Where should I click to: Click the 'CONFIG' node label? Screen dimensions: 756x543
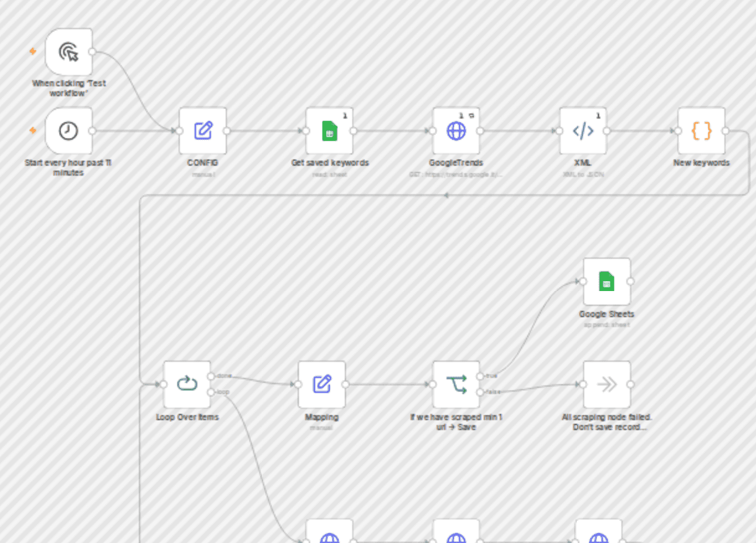click(203, 163)
